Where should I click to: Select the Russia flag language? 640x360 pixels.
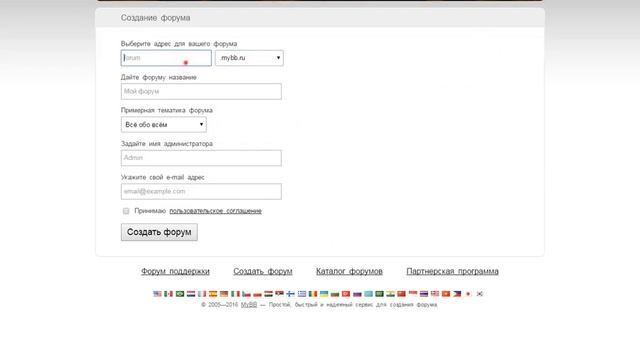click(x=358, y=294)
